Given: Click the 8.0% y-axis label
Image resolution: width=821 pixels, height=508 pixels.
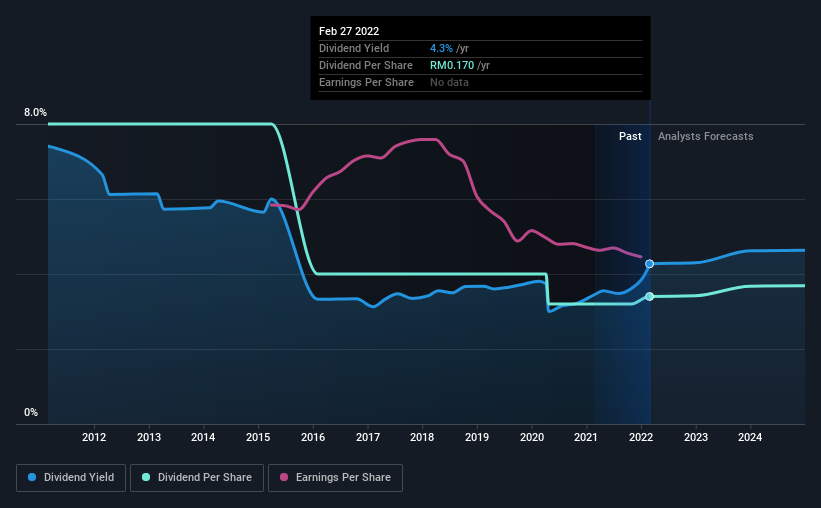Looking at the screenshot, I should [x=35, y=113].
